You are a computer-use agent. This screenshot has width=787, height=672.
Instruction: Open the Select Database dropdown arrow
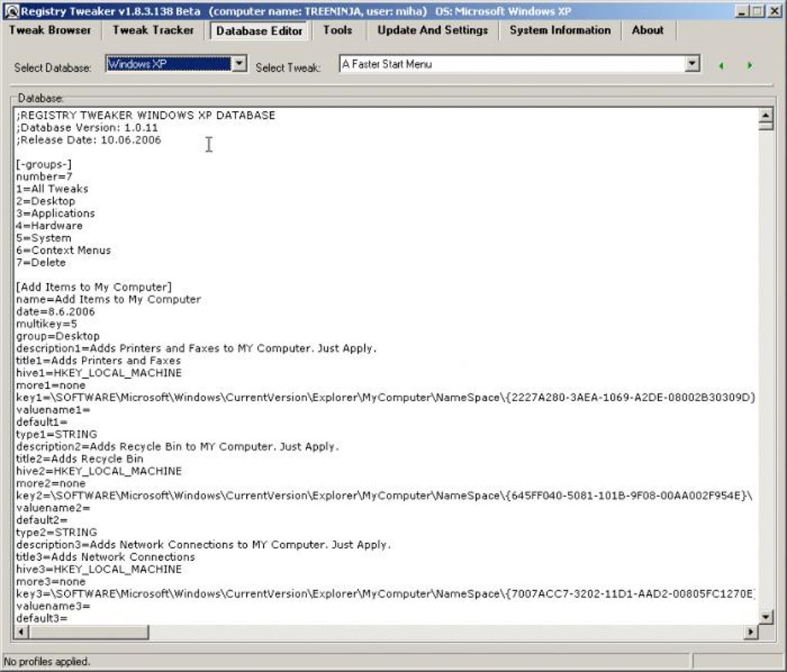click(239, 64)
